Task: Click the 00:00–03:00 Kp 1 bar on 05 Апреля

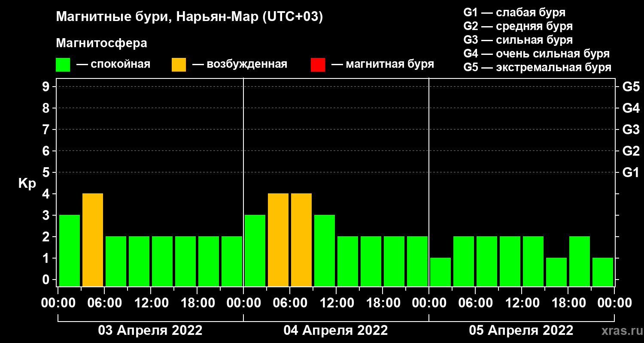Action: point(440,272)
